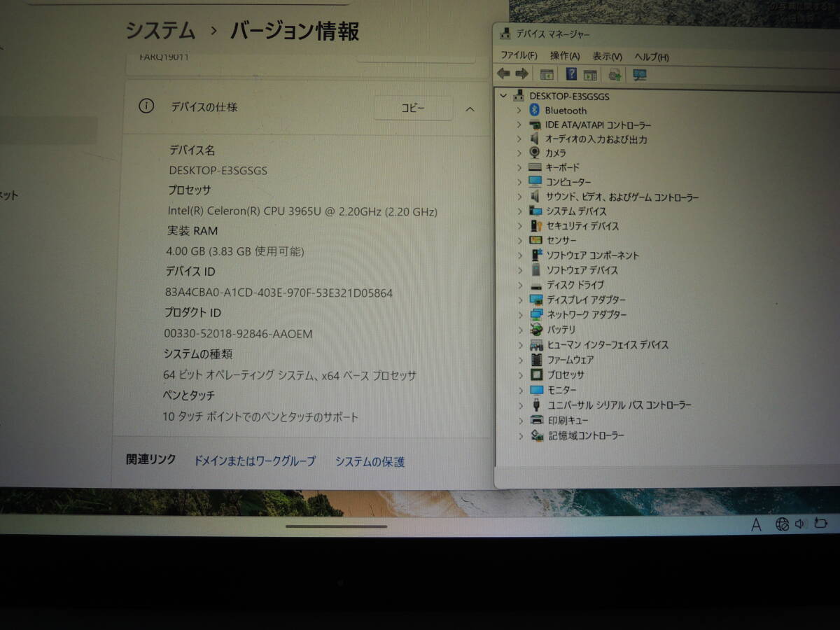840x630 pixels.
Task: Click the product ID 00330-52018-92846-AAOEM
Action: pos(238,334)
